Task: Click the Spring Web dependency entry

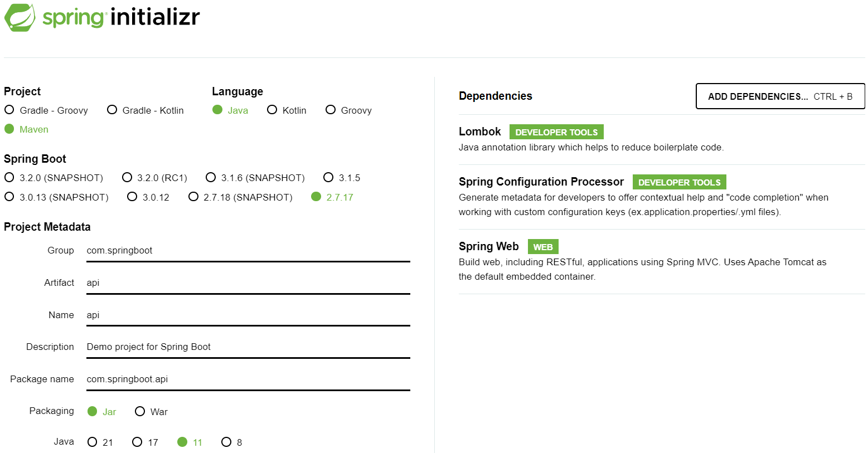Action: tap(662, 262)
